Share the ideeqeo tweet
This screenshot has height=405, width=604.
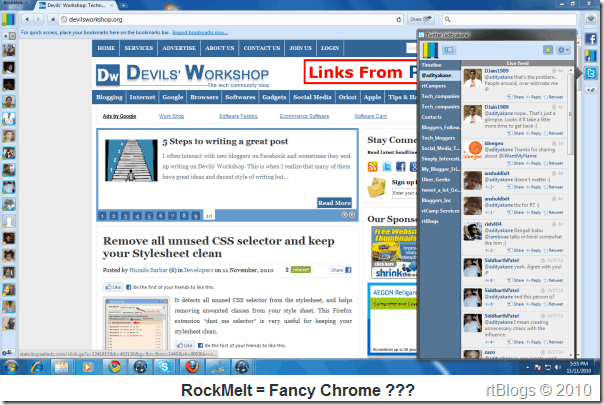point(515,163)
